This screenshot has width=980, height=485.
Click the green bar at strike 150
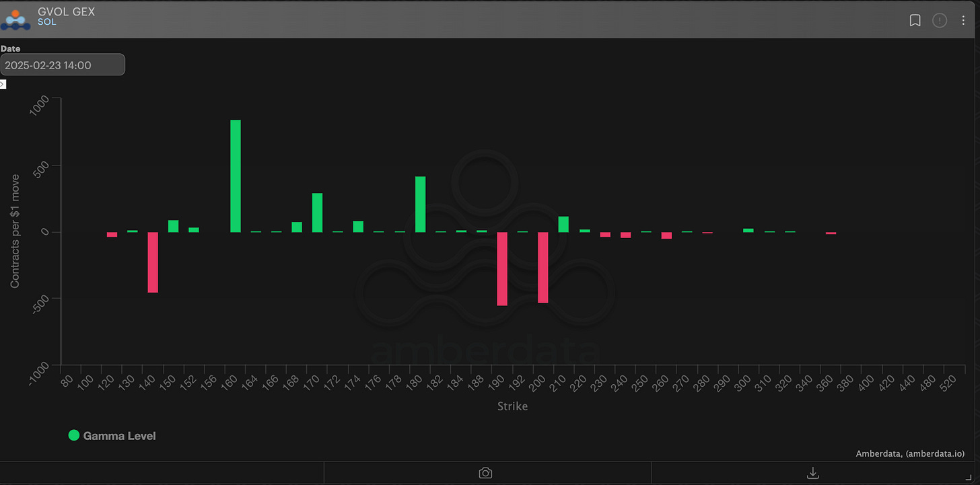point(173,226)
